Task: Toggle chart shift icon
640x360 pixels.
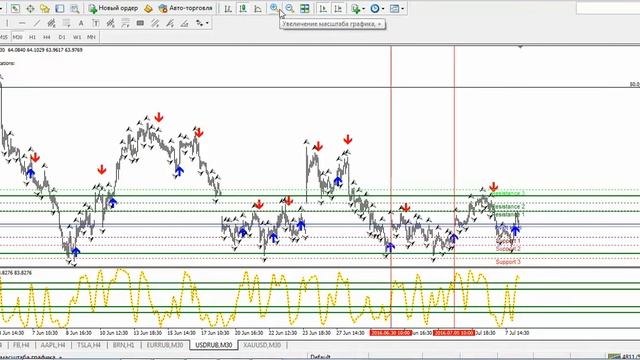Action: (x=338, y=8)
